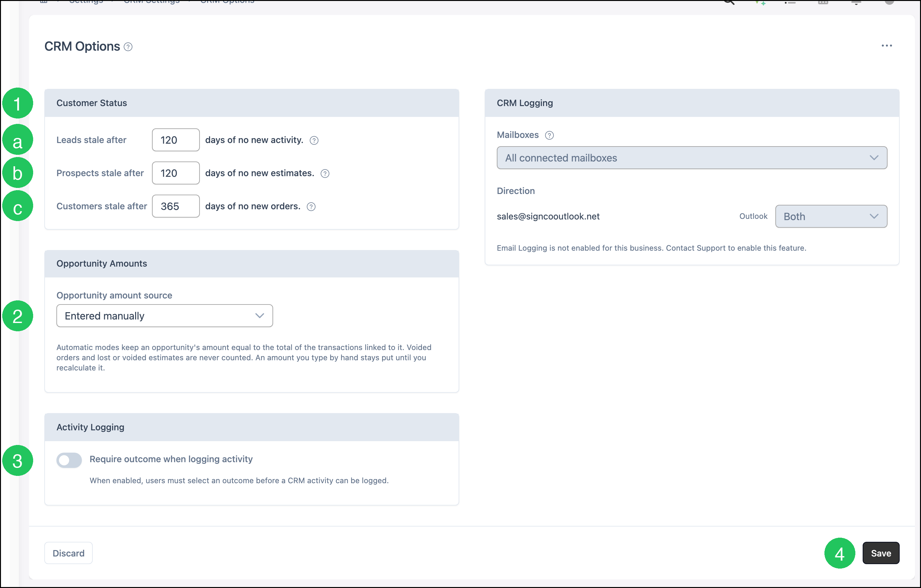Click the Mailboxes label
The height and width of the screenshot is (588, 921).
click(518, 135)
